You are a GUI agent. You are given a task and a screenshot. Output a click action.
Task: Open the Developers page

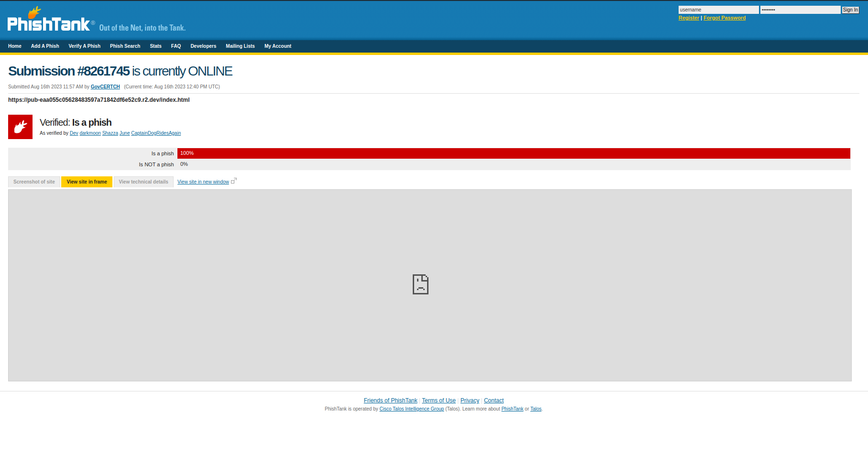click(x=203, y=46)
